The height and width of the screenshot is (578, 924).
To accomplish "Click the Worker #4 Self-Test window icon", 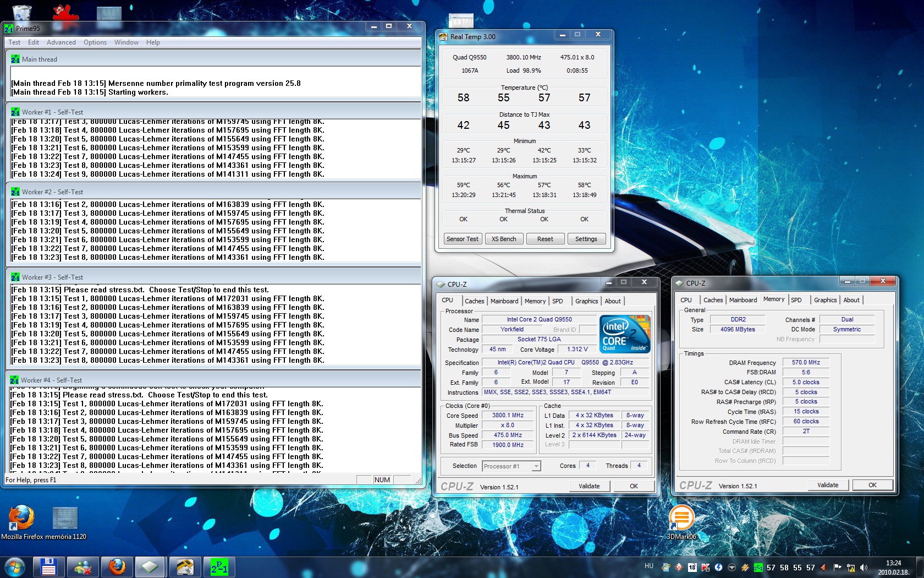I will point(14,380).
